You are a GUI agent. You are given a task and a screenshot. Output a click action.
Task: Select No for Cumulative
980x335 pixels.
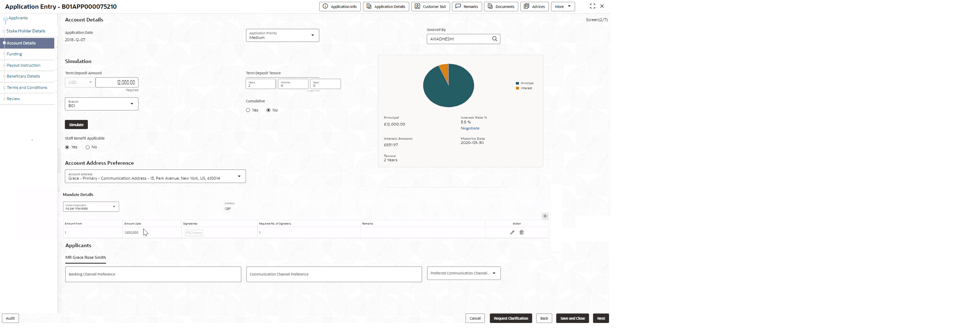click(x=269, y=110)
